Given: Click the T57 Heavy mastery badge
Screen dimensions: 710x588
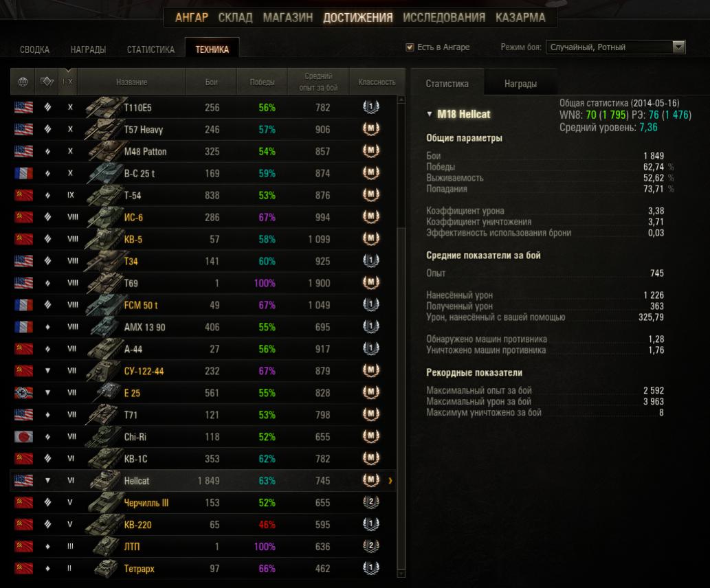Looking at the screenshot, I should [x=371, y=129].
